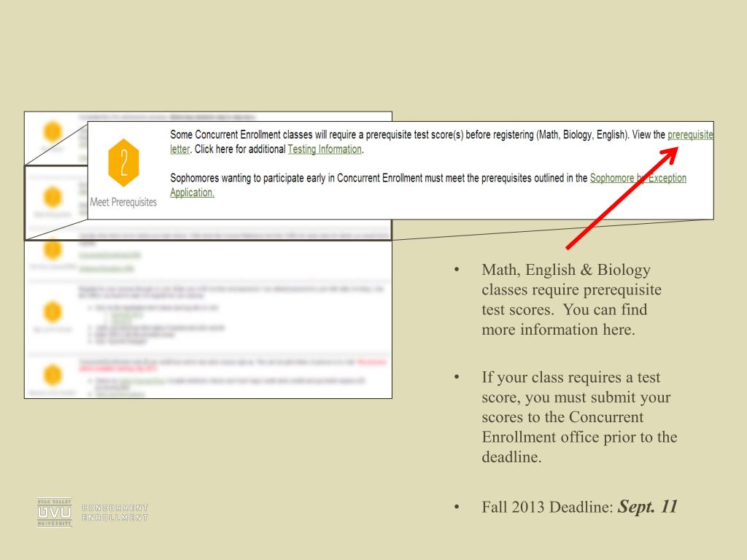Open the prerequisite letter link
Viewport: 747px width, 560px height.
tap(690, 136)
